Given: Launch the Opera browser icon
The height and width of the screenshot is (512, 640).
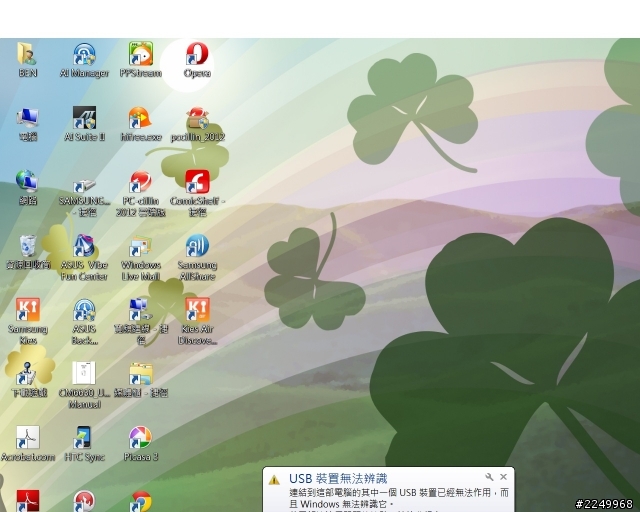Looking at the screenshot, I should point(197,54).
